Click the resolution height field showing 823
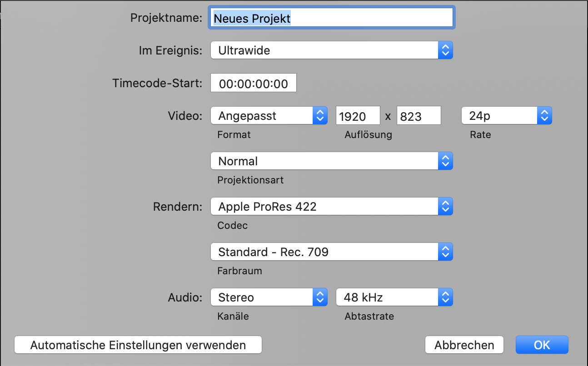 (x=419, y=116)
